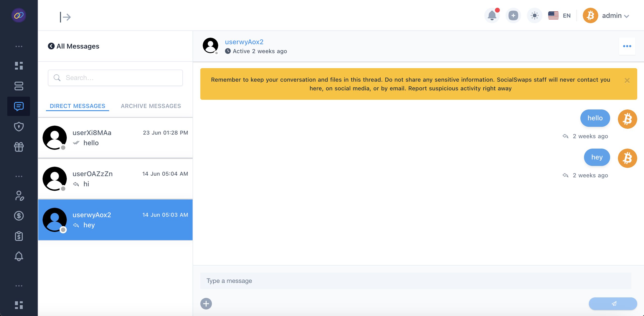
Task: Dismiss the yellow warning banner
Action: tap(627, 80)
